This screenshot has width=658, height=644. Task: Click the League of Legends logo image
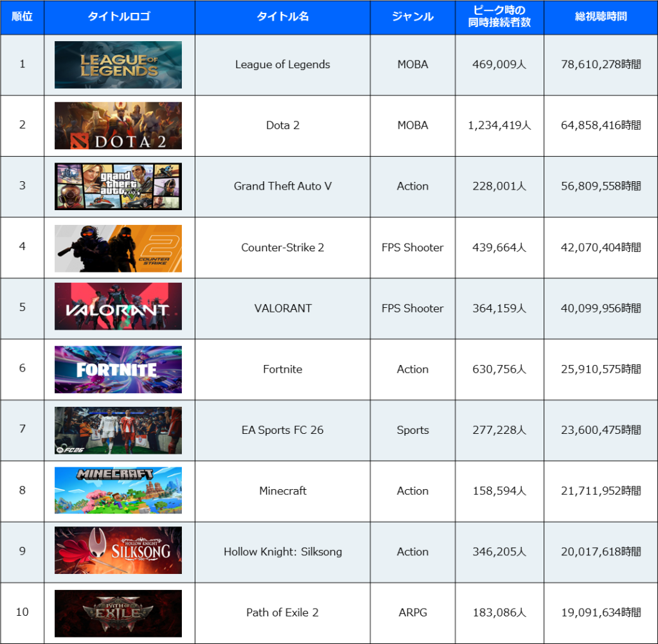click(118, 65)
